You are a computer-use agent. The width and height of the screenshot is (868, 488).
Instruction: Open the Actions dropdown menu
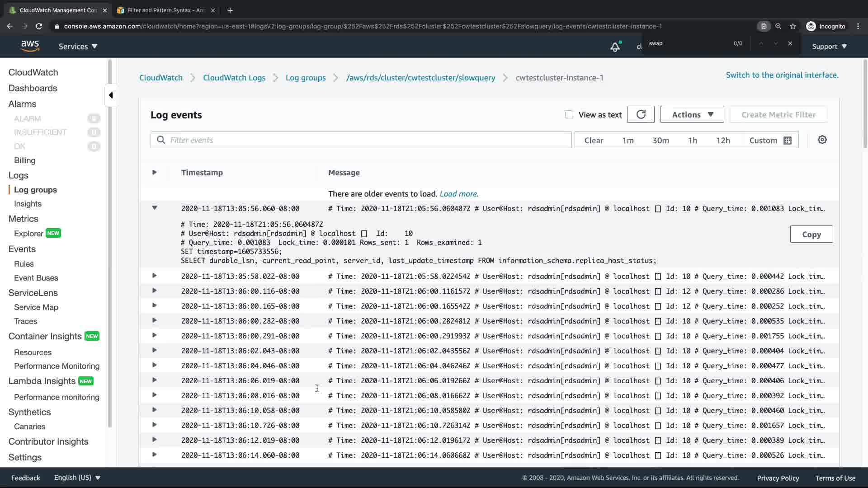692,115
